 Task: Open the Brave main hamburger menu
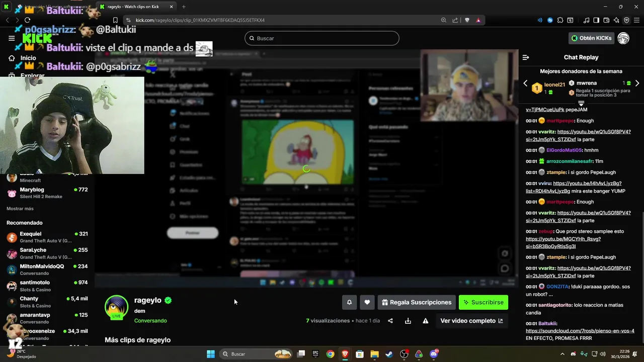636,20
